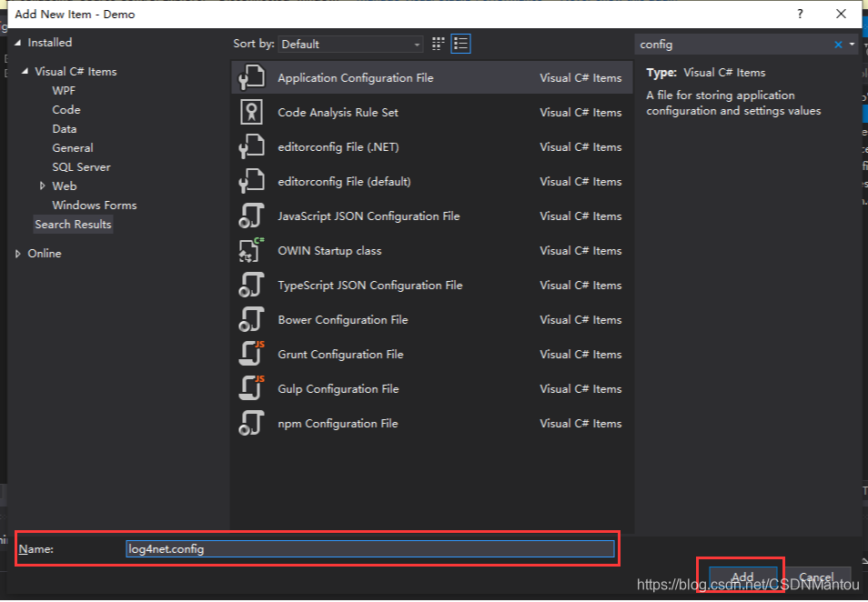Open the search box options dropdown arrow

tap(852, 45)
